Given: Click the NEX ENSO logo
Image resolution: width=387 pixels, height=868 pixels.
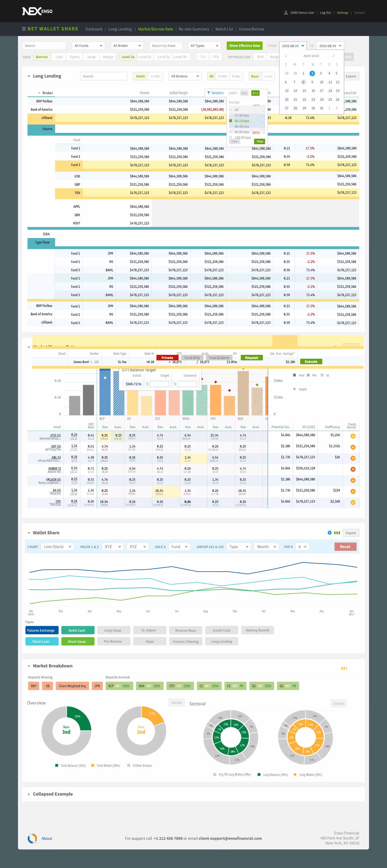Looking at the screenshot, I should [37, 11].
